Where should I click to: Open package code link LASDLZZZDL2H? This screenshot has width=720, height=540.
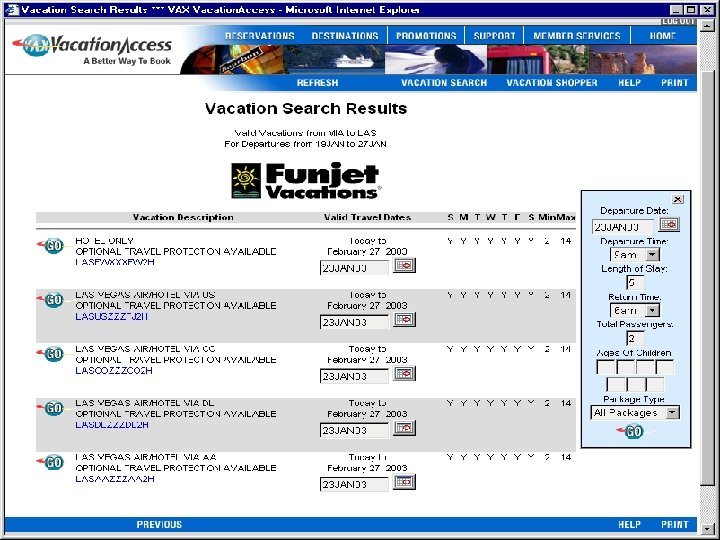(x=112, y=425)
